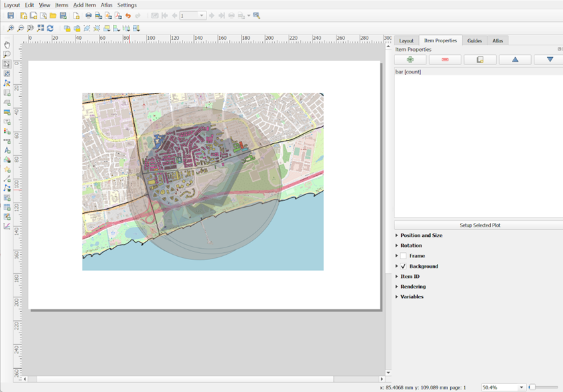Switch to the Guides tab
This screenshot has width=563, height=392.
[474, 40]
